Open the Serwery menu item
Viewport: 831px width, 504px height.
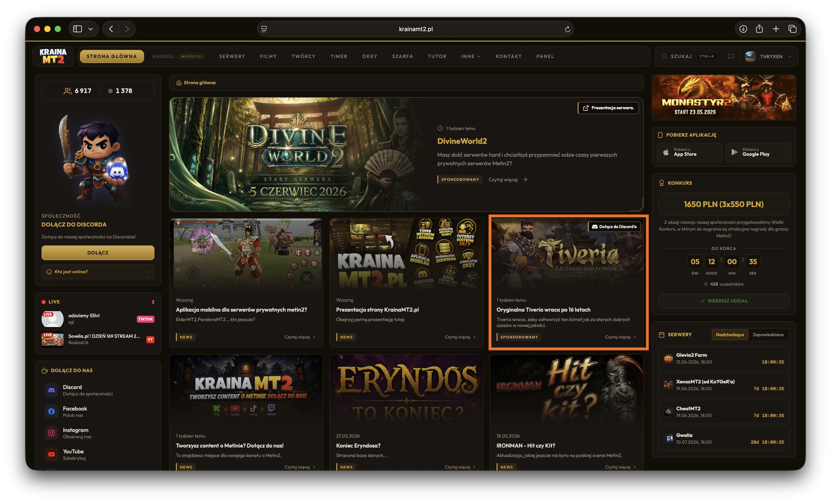click(x=232, y=56)
